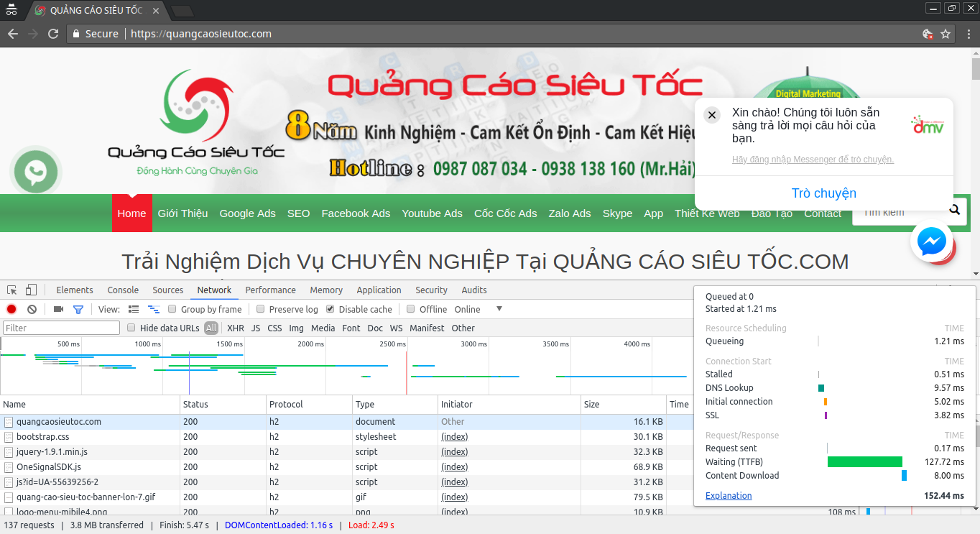Screen dimensions: 980x534
Task: Click the Home menu item
Action: (131, 213)
